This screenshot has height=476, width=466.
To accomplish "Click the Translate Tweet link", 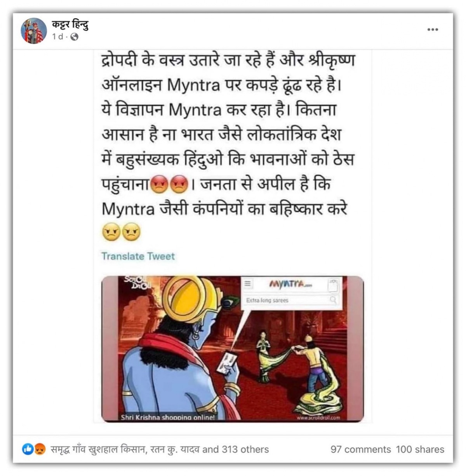I will [x=138, y=256].
